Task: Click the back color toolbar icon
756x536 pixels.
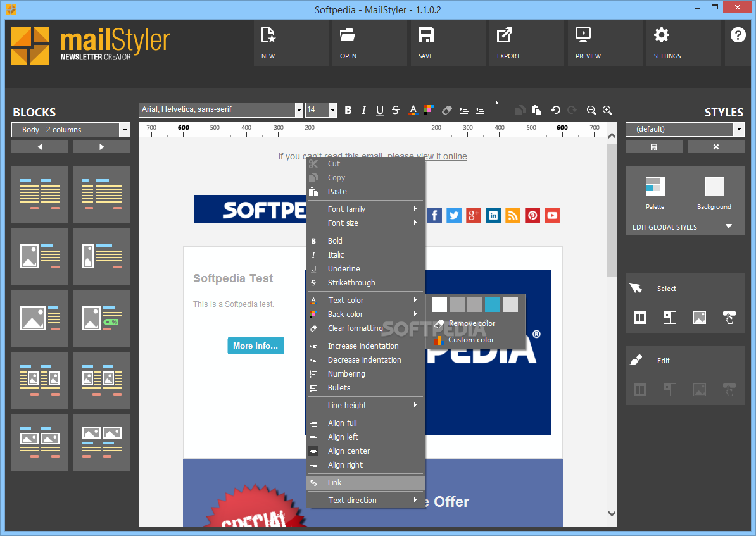Action: click(x=429, y=110)
